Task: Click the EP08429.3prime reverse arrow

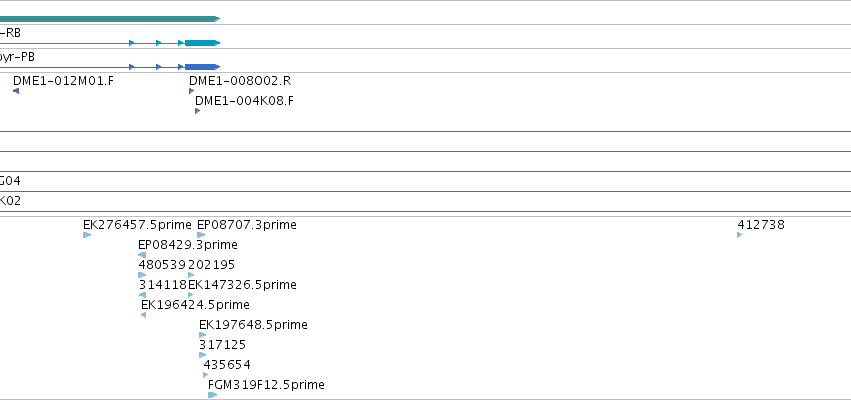Action: tap(142, 255)
